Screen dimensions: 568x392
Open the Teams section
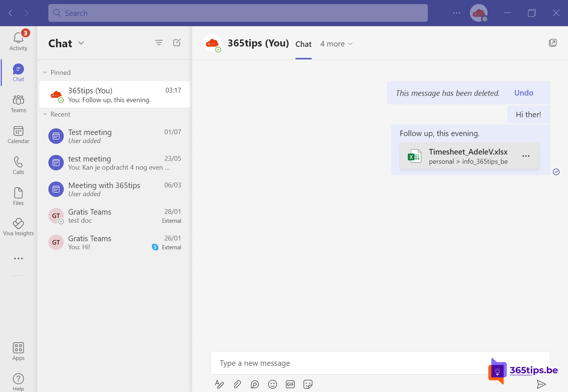coord(18,104)
